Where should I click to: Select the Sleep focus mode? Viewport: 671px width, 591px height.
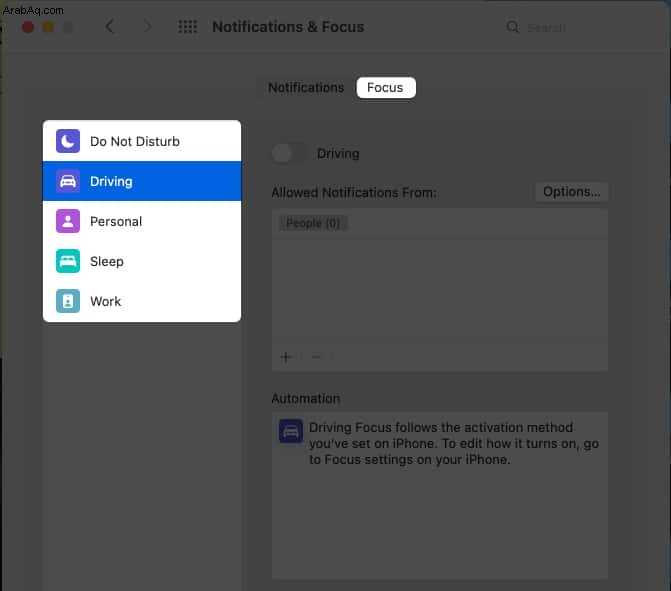(142, 261)
